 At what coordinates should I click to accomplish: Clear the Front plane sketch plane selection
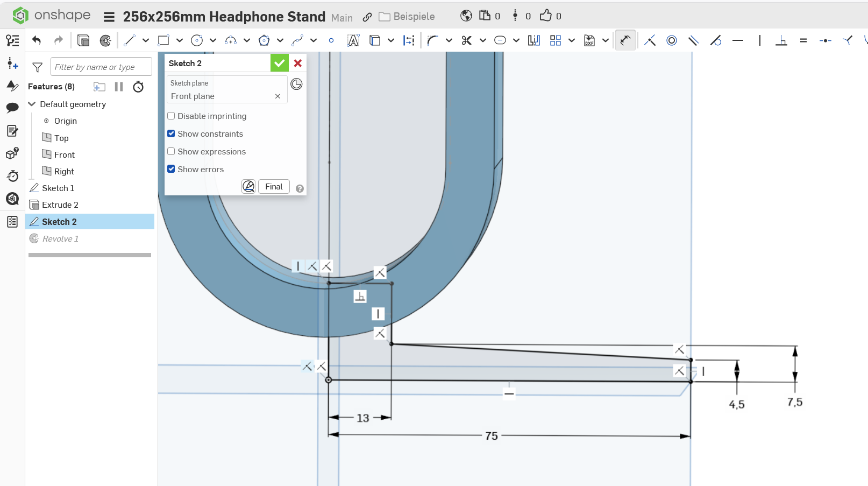click(278, 96)
